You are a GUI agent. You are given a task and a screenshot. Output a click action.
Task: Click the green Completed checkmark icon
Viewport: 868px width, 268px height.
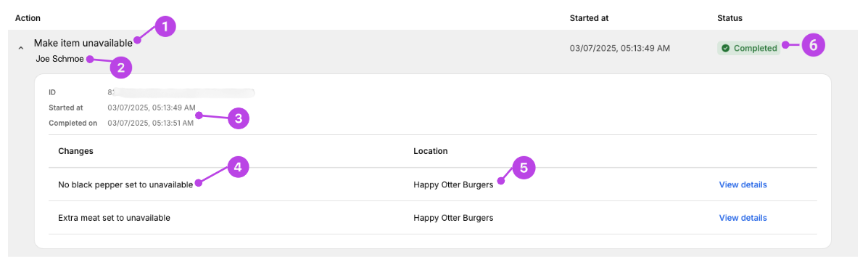pyautogui.click(x=725, y=48)
